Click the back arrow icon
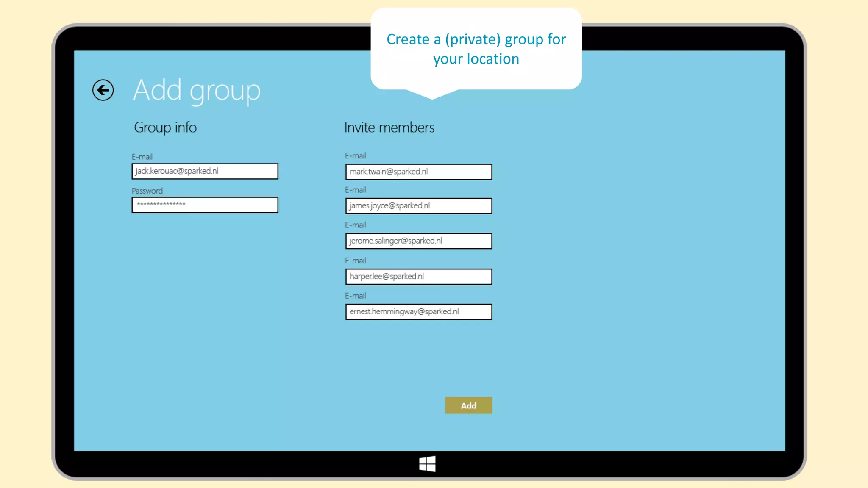Image resolution: width=868 pixels, height=488 pixels. (103, 90)
